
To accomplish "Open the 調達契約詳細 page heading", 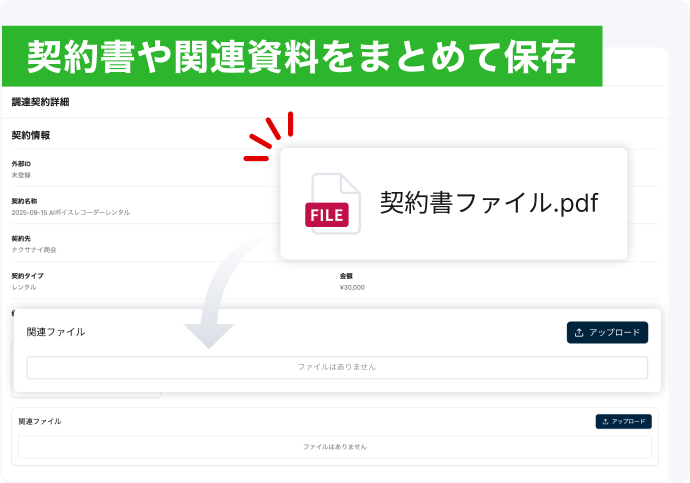I will coord(41,102).
